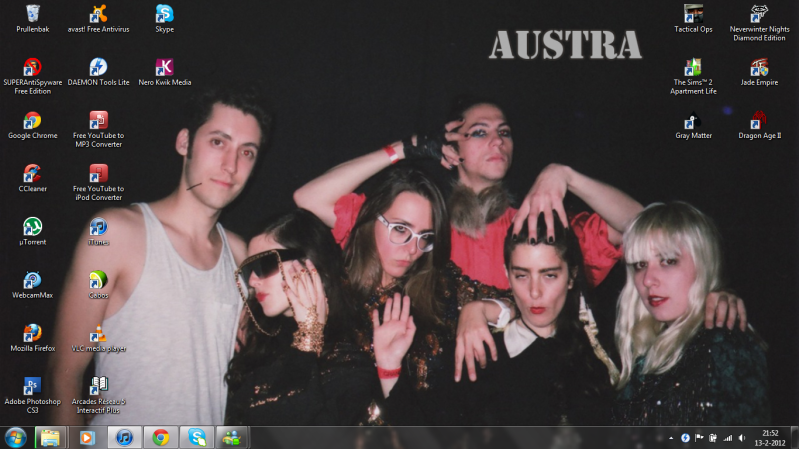The width and height of the screenshot is (799, 449).
Task: Open the Prullenbak recycle bin icon
Action: pyautogui.click(x=32, y=15)
